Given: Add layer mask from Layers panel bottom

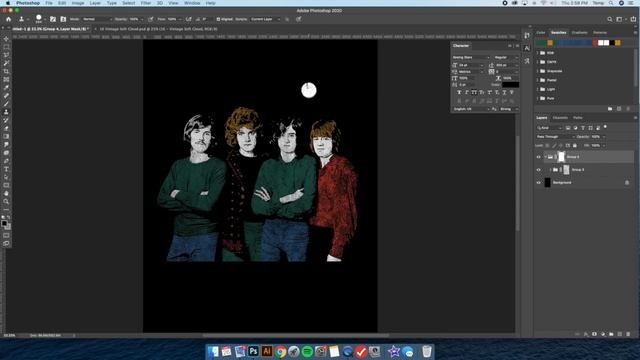Looking at the screenshot, I should [594, 334].
